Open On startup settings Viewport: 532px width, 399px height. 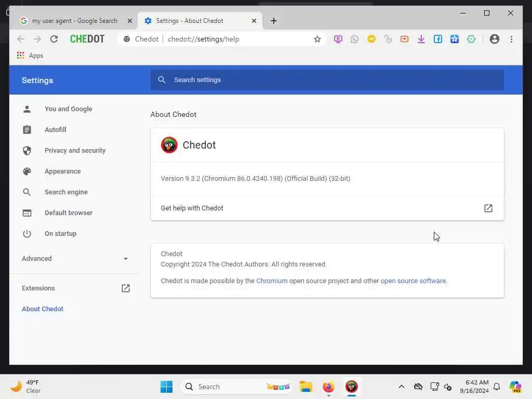tap(60, 233)
